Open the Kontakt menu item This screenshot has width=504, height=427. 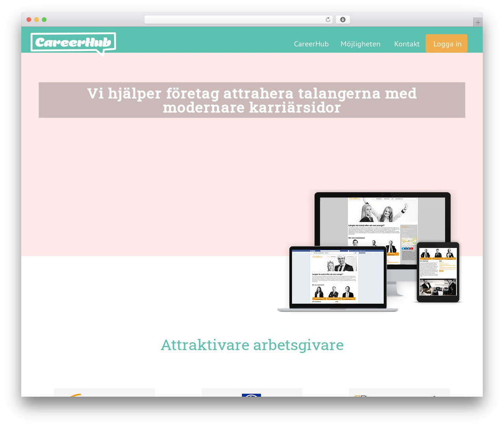click(x=407, y=44)
